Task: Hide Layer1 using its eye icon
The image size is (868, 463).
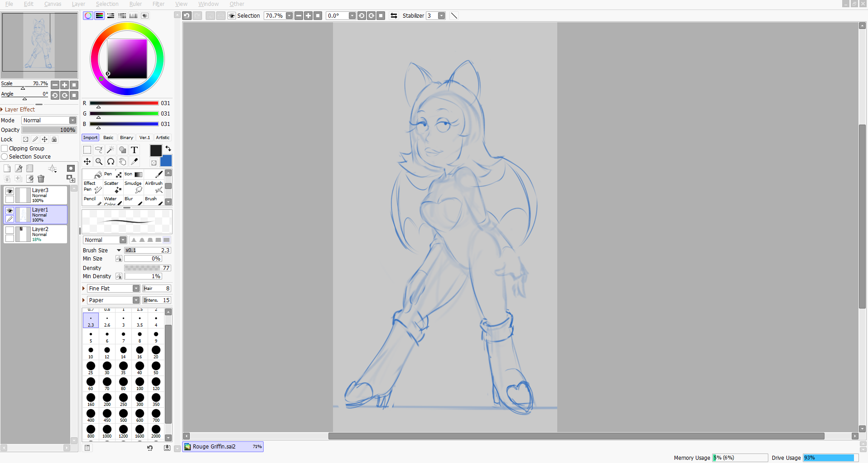Action: tap(10, 211)
